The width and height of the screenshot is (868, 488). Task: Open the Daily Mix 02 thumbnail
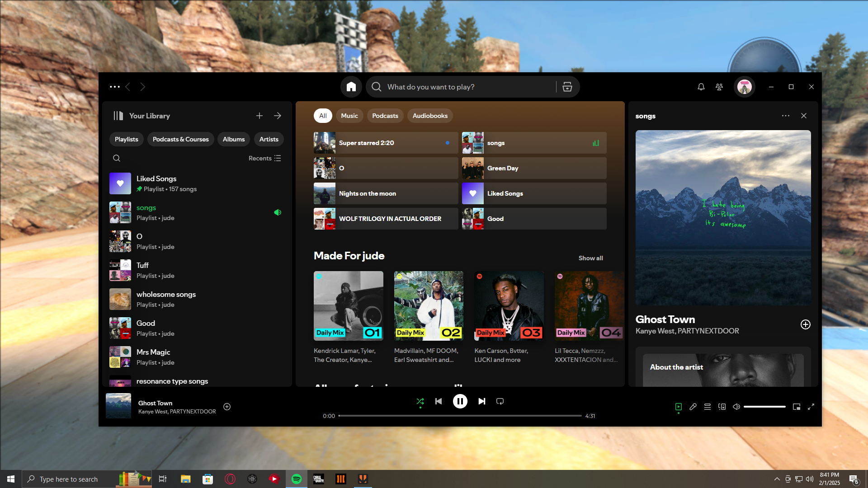pyautogui.click(x=429, y=306)
